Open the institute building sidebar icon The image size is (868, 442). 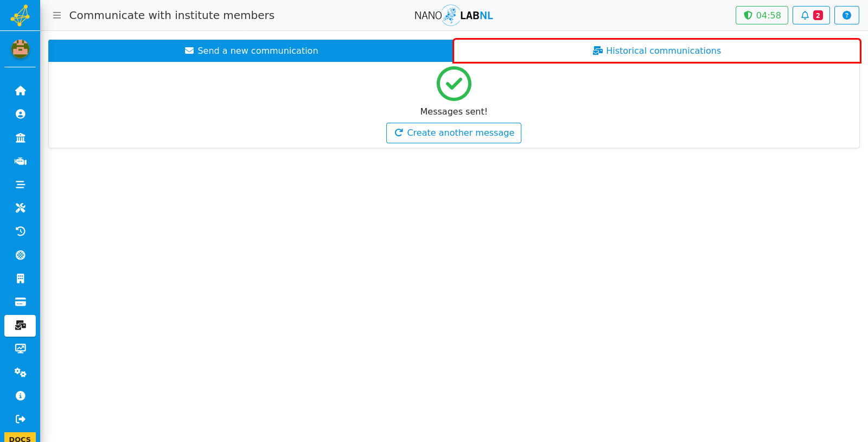tap(20, 137)
